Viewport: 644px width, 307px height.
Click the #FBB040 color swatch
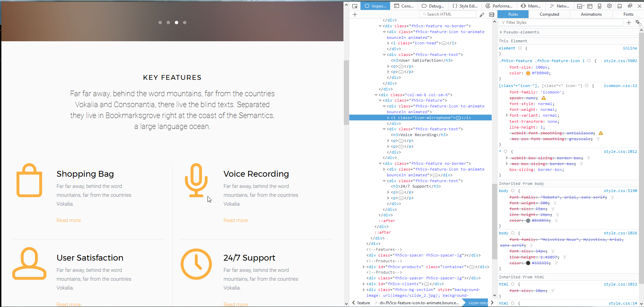point(528,73)
